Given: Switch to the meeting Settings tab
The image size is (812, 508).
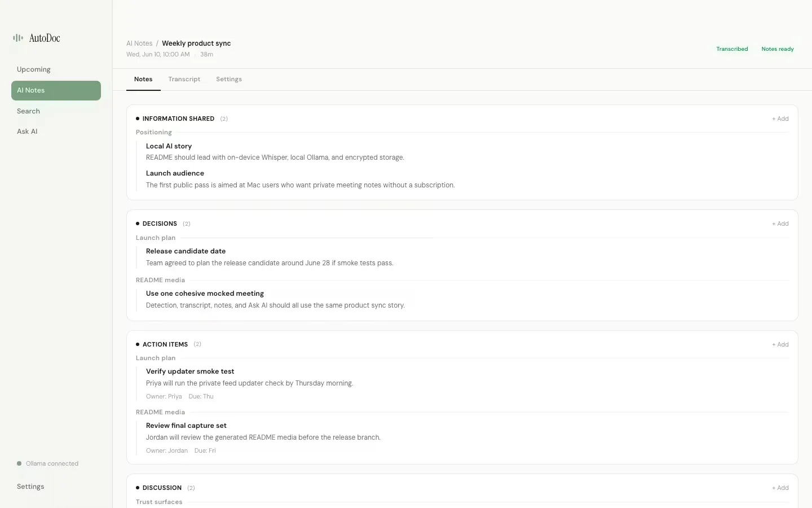Looking at the screenshot, I should coord(229,79).
